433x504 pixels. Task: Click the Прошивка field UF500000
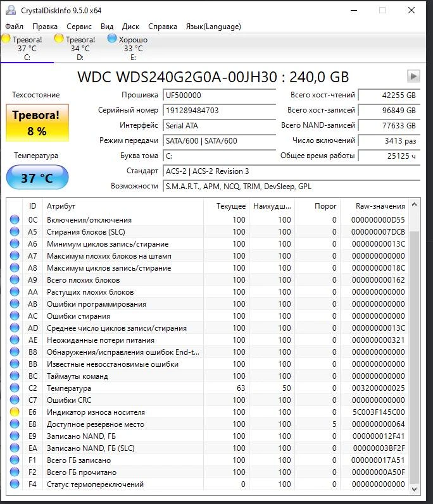pos(220,95)
